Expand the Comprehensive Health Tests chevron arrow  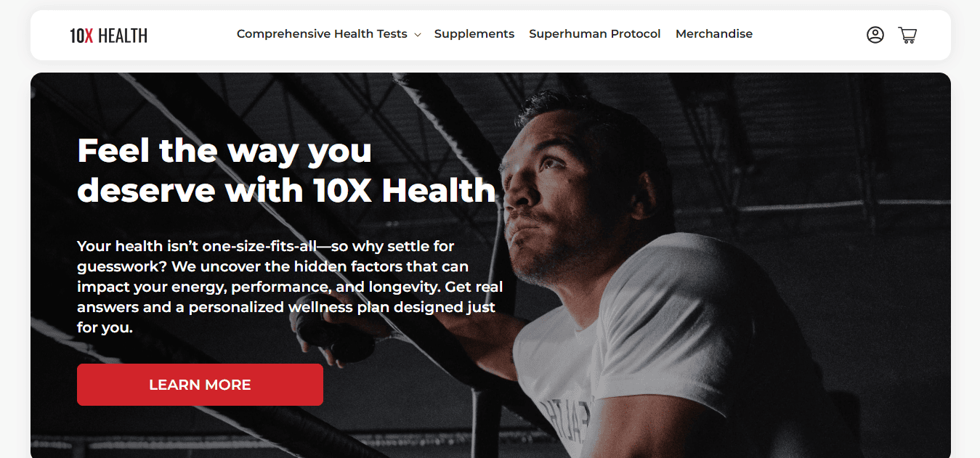coord(418,35)
